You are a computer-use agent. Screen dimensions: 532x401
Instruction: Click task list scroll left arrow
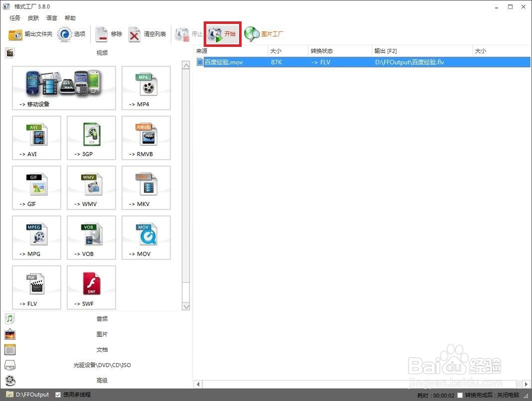[198, 384]
